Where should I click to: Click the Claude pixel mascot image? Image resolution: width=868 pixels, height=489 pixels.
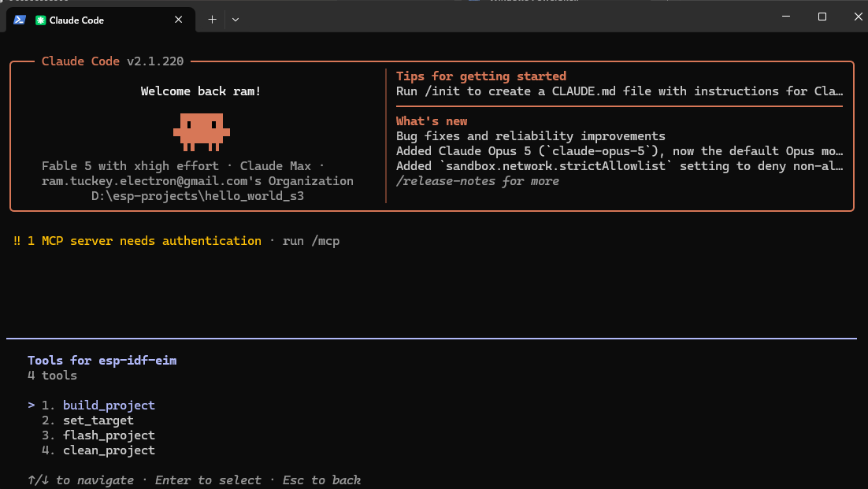click(202, 132)
